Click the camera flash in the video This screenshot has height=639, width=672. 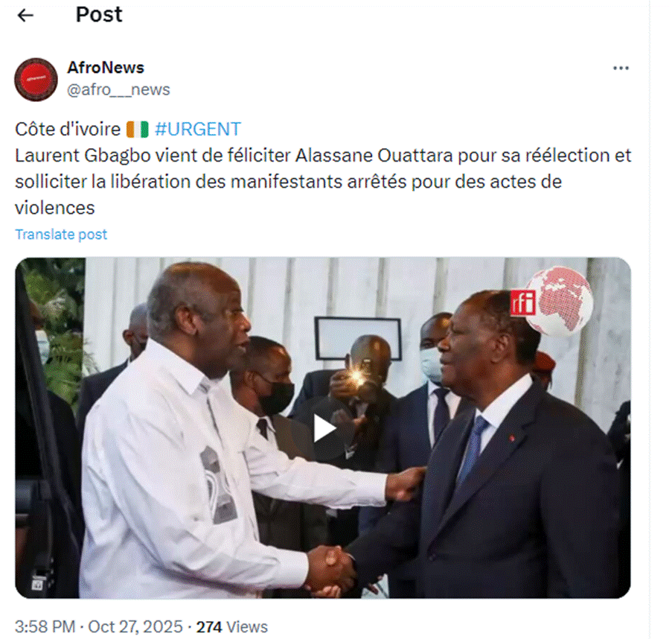coord(356,377)
